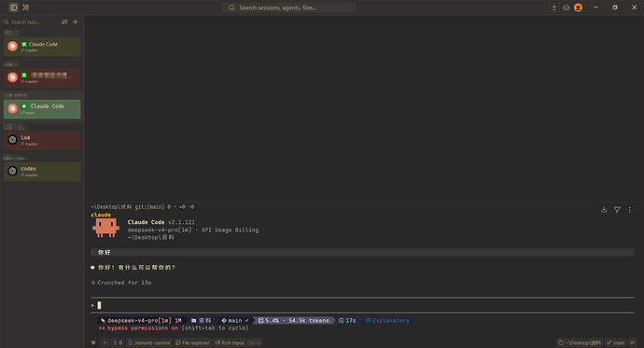
Task: Open the inbox tray icon
Action: (x=567, y=7)
